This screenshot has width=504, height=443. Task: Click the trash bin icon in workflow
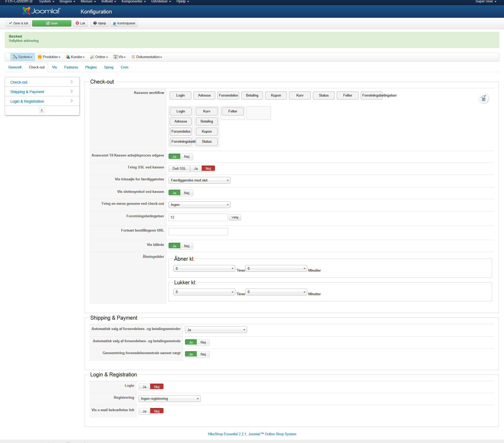tap(484, 98)
